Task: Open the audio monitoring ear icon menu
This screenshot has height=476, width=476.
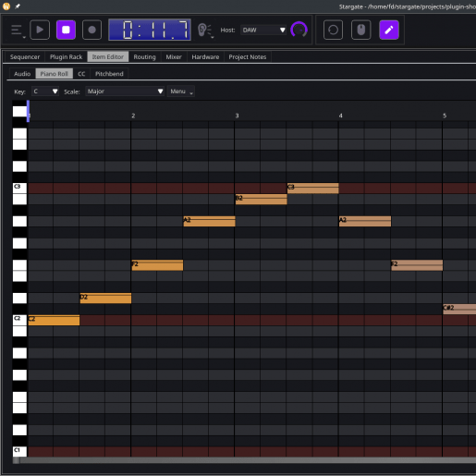Action: [x=205, y=31]
